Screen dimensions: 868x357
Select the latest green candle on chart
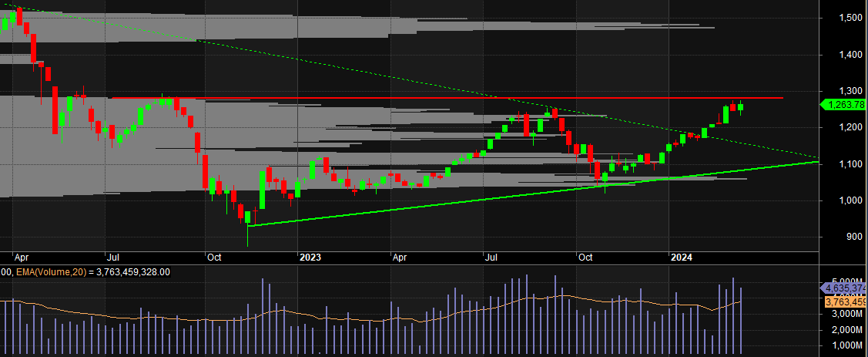click(x=741, y=107)
